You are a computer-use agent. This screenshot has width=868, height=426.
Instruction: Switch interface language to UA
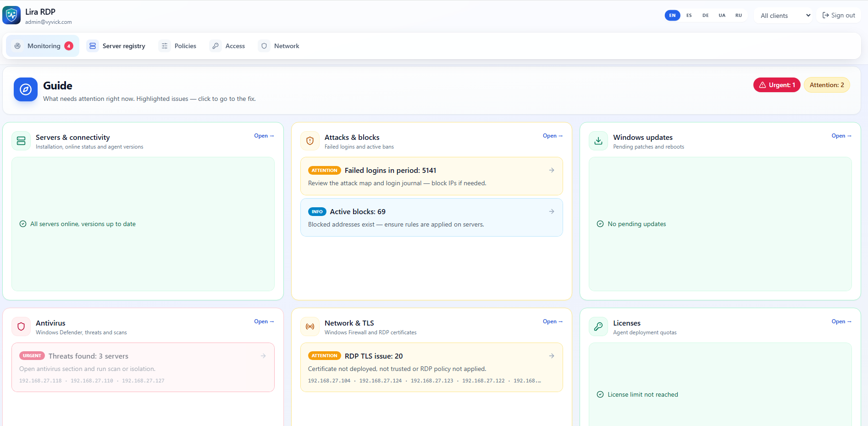722,15
